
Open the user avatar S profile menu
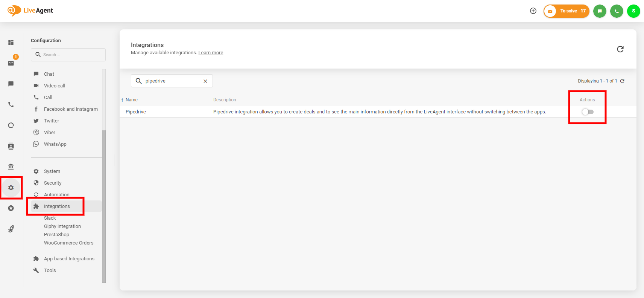point(633,11)
